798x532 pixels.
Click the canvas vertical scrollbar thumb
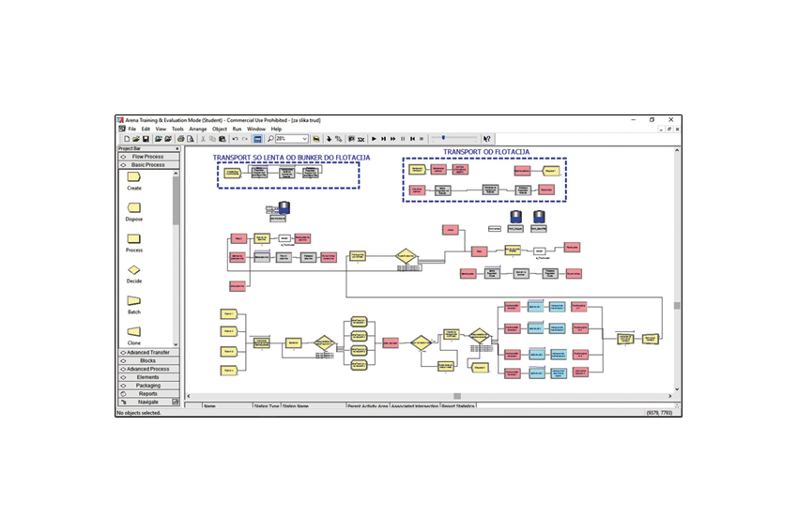tap(677, 306)
